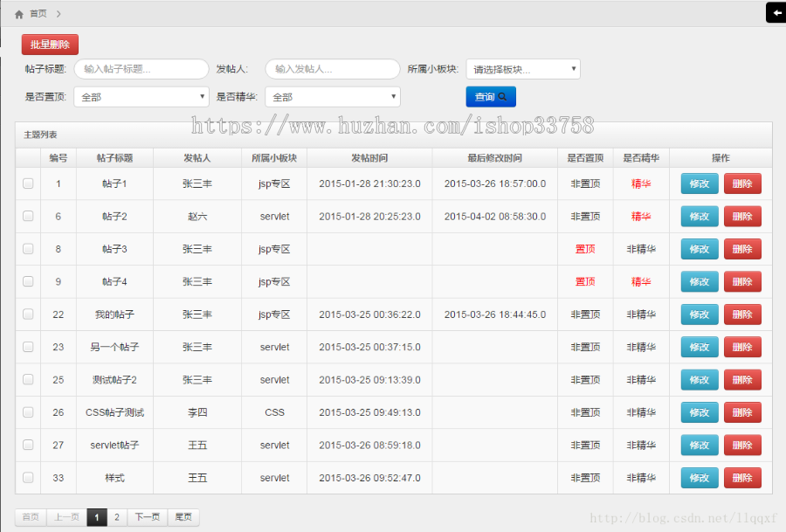The height and width of the screenshot is (532, 786).
Task: Toggle the select-all checkbox in the table header
Action: pos(27,157)
